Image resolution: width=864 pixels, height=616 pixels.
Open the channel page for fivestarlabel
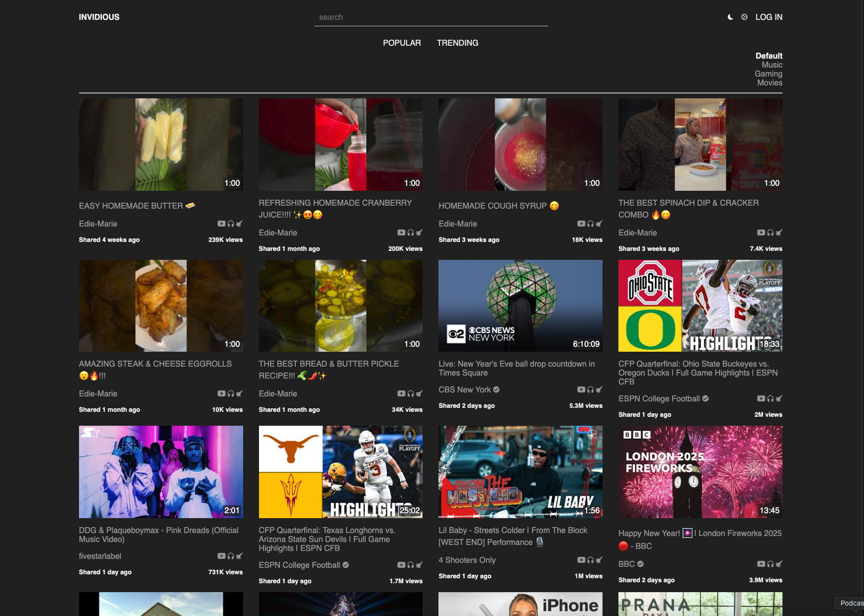coord(99,556)
